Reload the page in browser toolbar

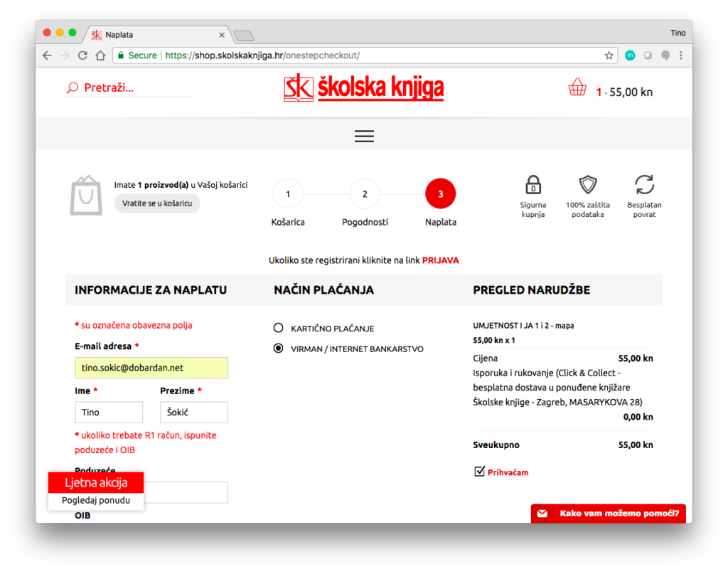tap(83, 55)
